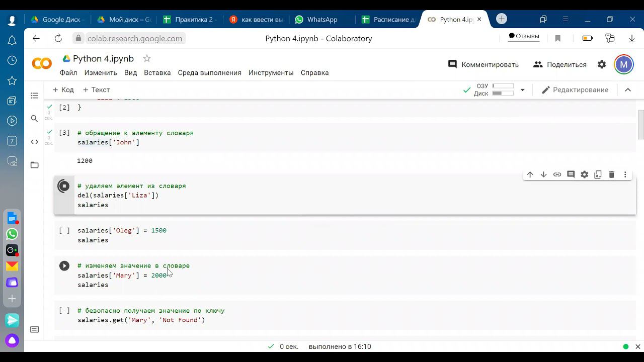Viewport: 644px width, 362px height.
Task: Open the Files folder panel
Action: (34, 165)
